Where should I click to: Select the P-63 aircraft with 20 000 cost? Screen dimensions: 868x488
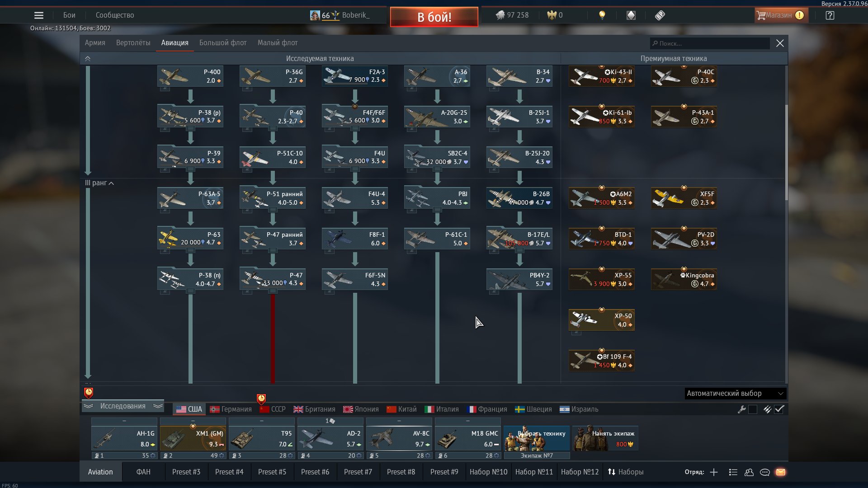click(x=190, y=239)
